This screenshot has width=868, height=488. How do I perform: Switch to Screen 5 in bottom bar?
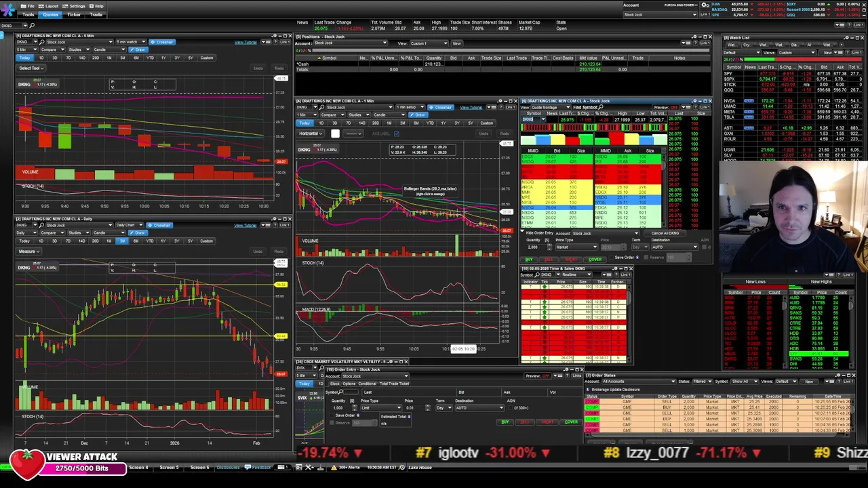coord(170,467)
